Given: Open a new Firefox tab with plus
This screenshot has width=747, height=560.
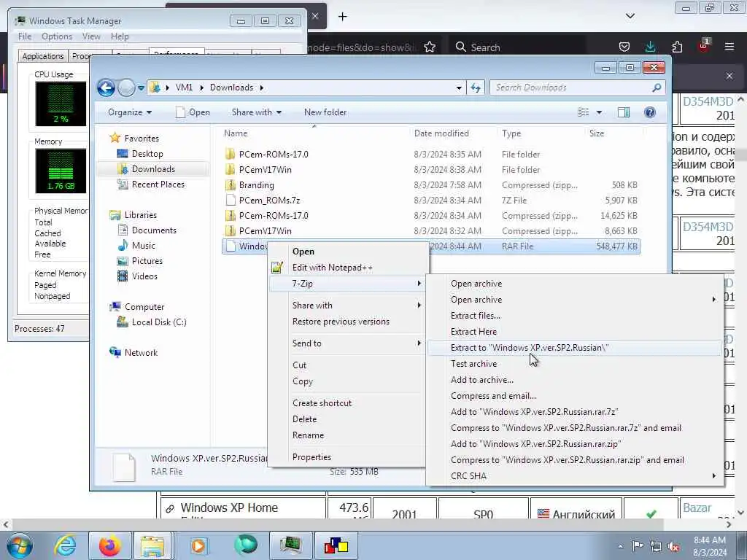Looking at the screenshot, I should coord(343,17).
